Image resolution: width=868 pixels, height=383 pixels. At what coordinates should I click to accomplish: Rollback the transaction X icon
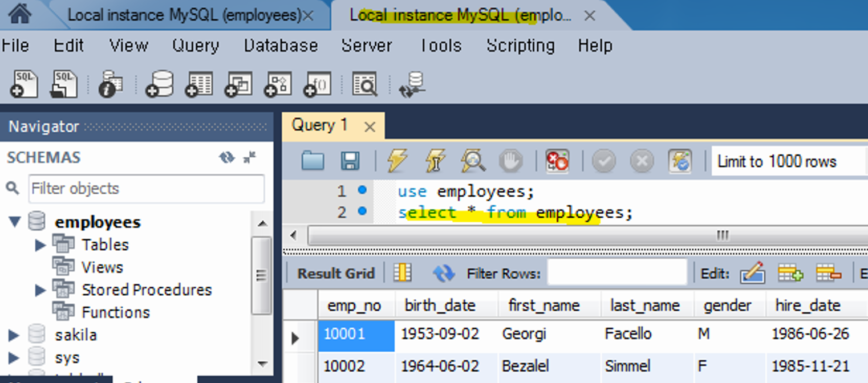[642, 161]
